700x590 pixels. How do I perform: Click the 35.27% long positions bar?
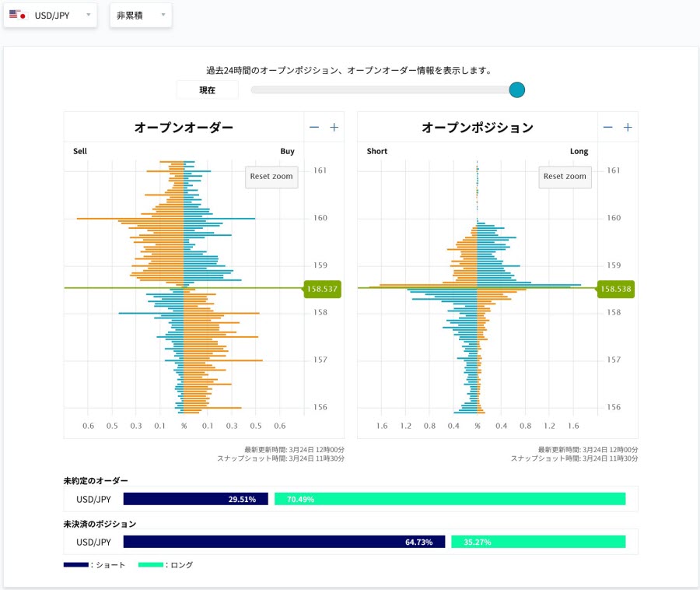(538, 542)
